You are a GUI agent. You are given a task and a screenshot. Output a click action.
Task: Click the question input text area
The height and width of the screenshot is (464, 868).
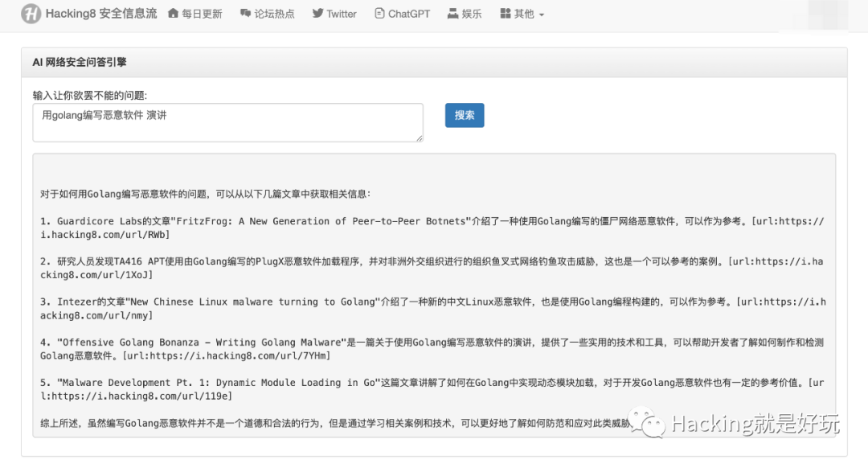pyautogui.click(x=228, y=122)
